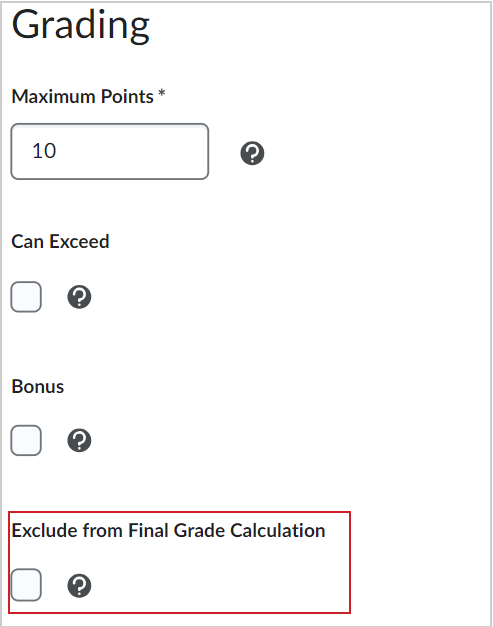Open help for Exclude from Final Grade Calculation
This screenshot has height=627, width=493.
[x=79, y=586]
